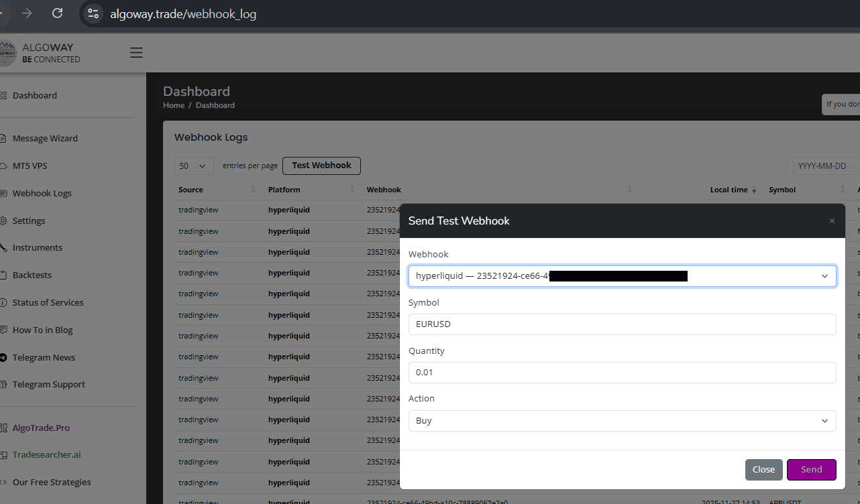Open Instruments in the sidebar
The image size is (860, 504).
(x=37, y=247)
